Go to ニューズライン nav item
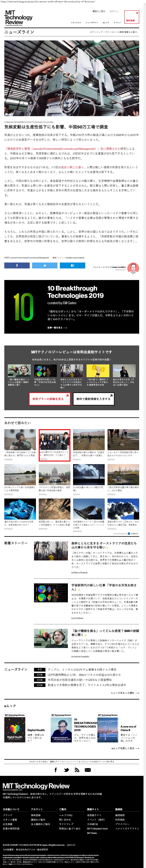Screen dimensions: 146x868 [x=92, y=23]
